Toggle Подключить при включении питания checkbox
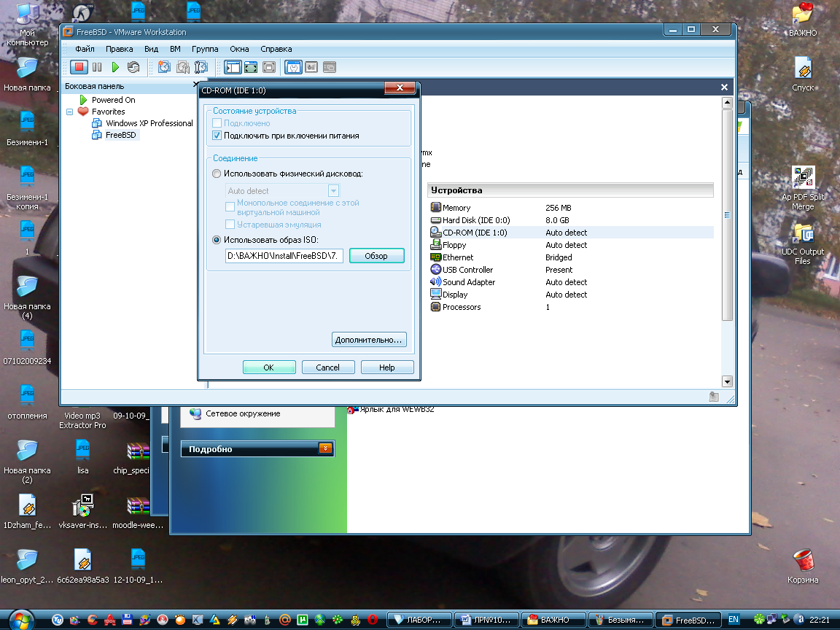The image size is (840, 630). click(217, 136)
